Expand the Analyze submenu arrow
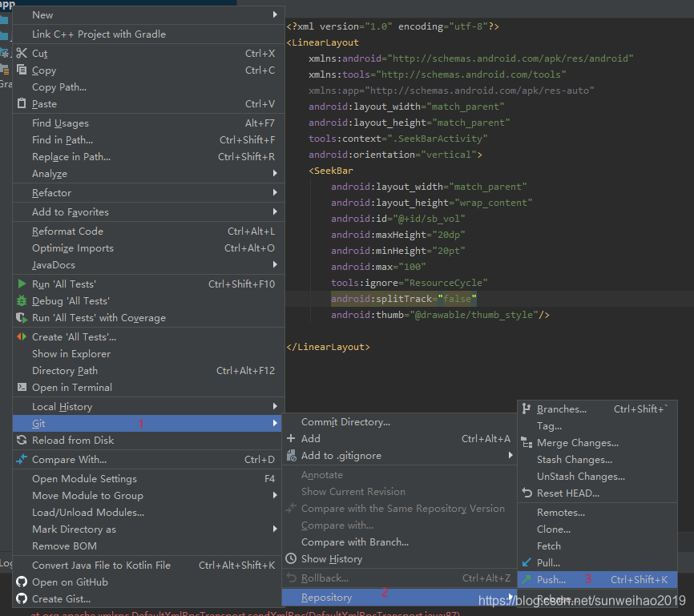This screenshot has height=616, width=694. click(x=275, y=173)
